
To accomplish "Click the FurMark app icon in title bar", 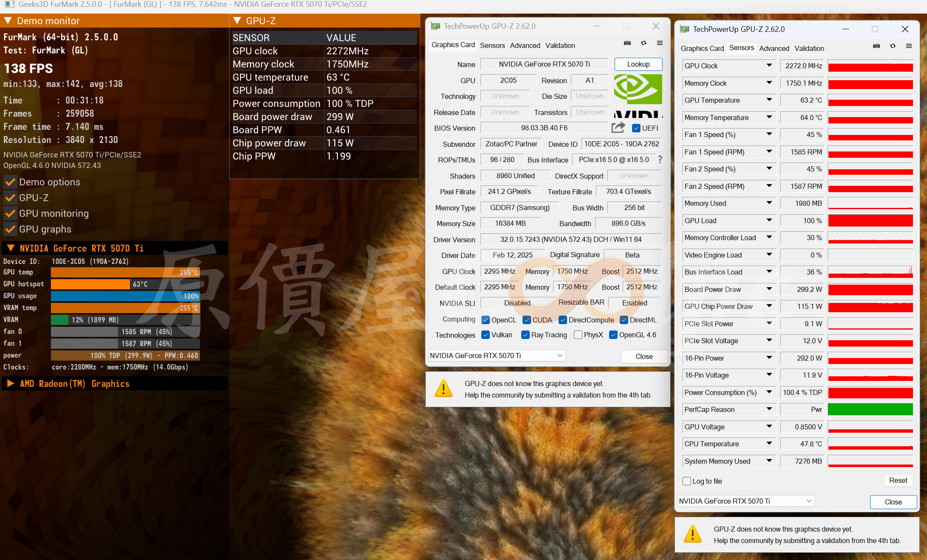I will pyautogui.click(x=9, y=4).
